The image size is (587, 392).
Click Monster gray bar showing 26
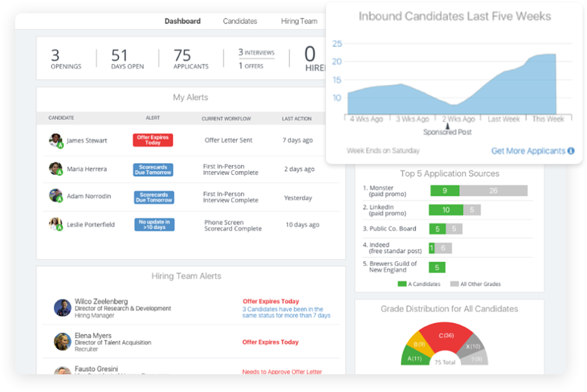pos(493,191)
